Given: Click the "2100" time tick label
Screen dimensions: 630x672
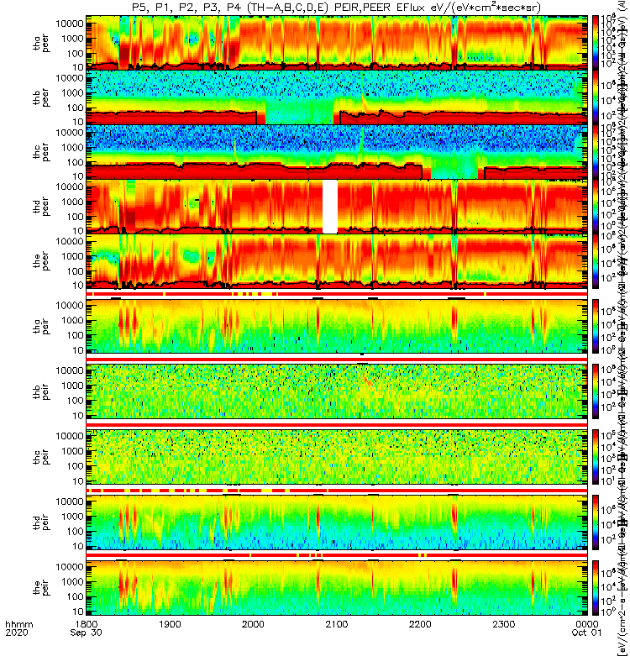Looking at the screenshot, I should click(337, 624).
